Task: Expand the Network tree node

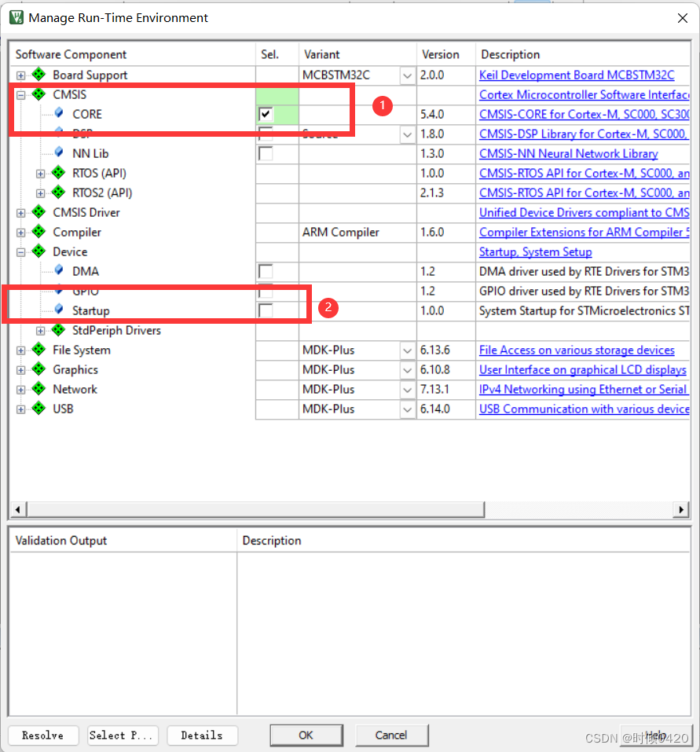Action: pos(20,390)
